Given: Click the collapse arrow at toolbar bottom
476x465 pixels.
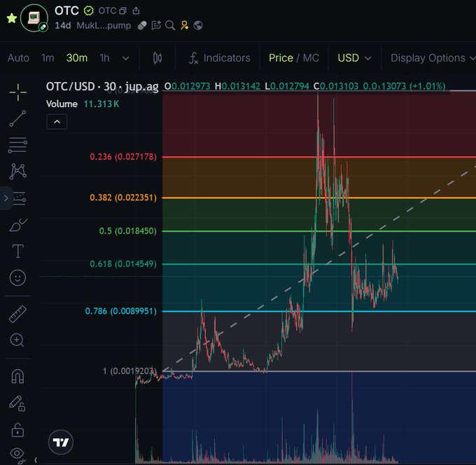Looking at the screenshot, I should (x=36, y=460).
